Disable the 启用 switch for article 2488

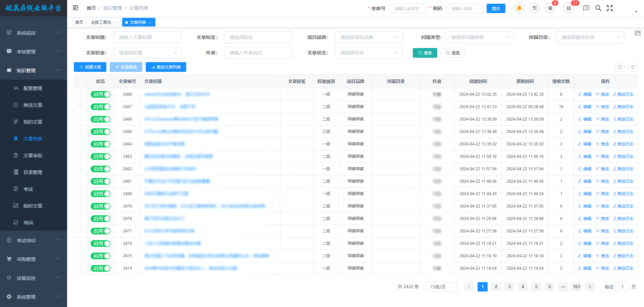pos(100,94)
